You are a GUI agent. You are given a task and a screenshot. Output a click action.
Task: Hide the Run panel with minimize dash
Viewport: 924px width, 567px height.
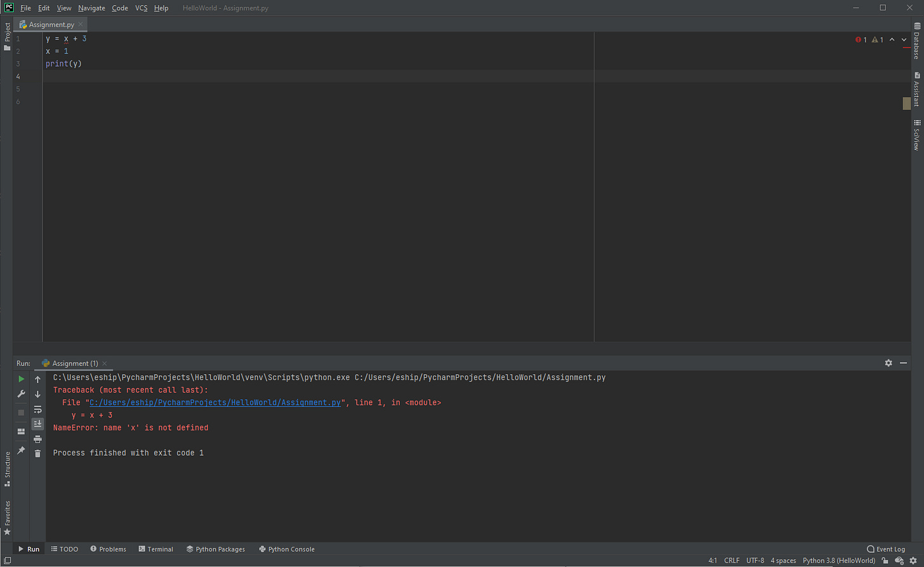point(904,363)
